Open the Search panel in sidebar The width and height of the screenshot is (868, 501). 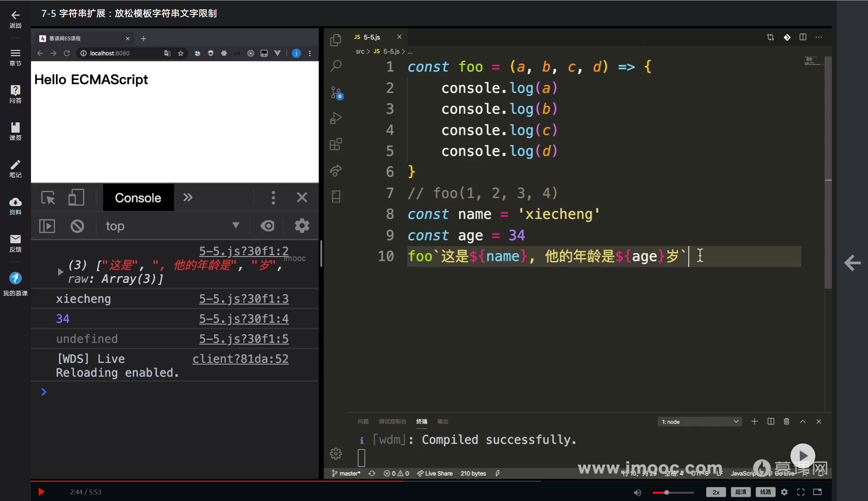[x=335, y=66]
